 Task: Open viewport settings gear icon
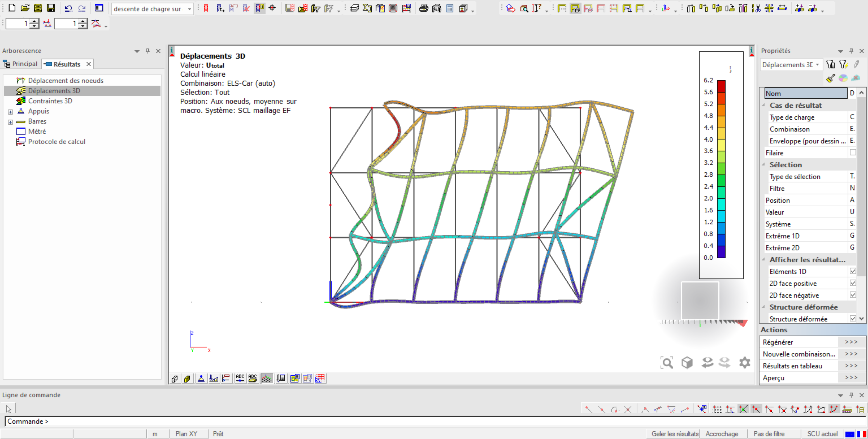pyautogui.click(x=745, y=363)
